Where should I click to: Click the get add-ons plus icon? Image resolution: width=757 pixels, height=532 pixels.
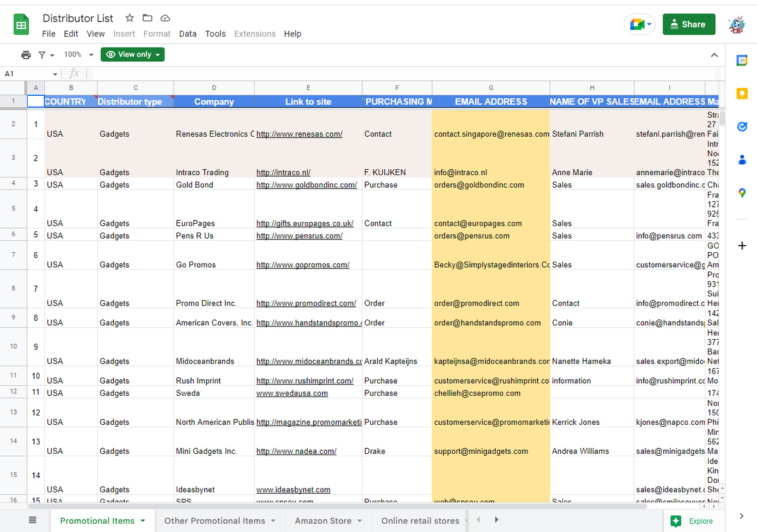coord(742,245)
